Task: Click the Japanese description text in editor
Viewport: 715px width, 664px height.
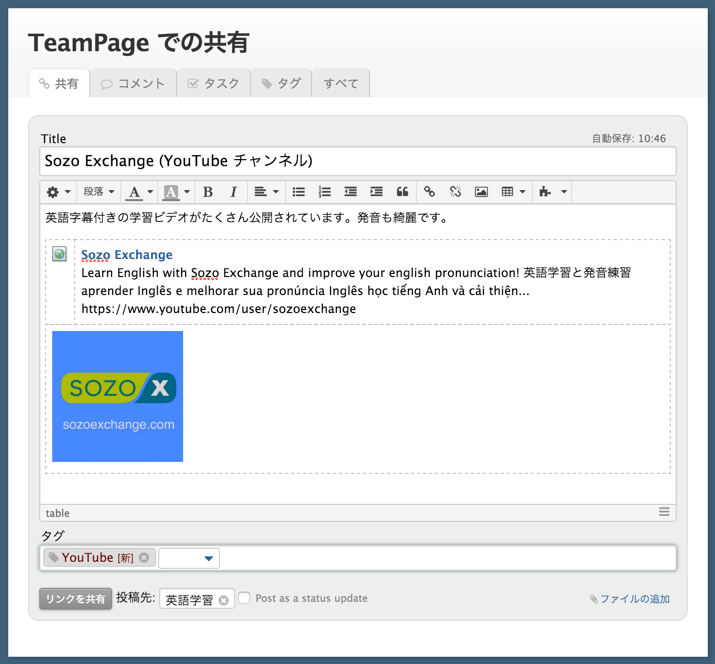Action: (246, 218)
